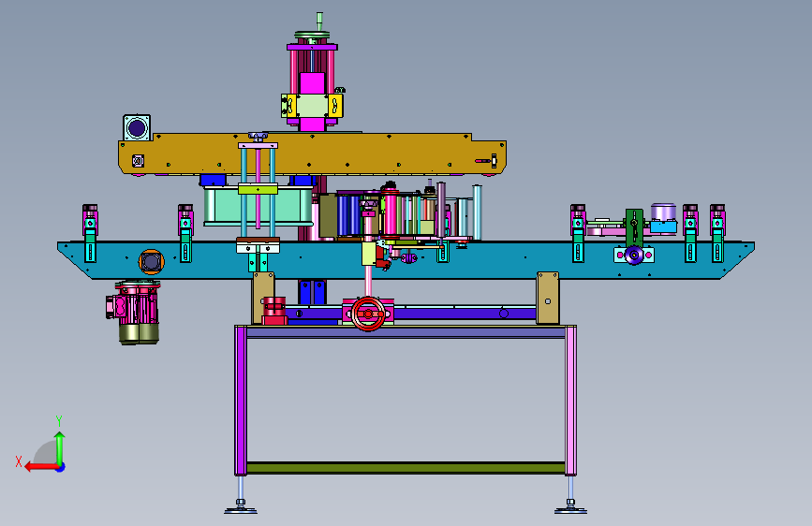Select the lavender cylinder on the conveyor's right
This screenshot has height=526, width=812.
tap(663, 212)
